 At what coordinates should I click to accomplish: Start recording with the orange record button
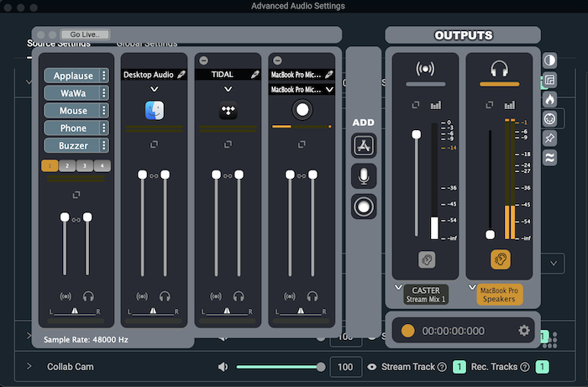pos(408,331)
